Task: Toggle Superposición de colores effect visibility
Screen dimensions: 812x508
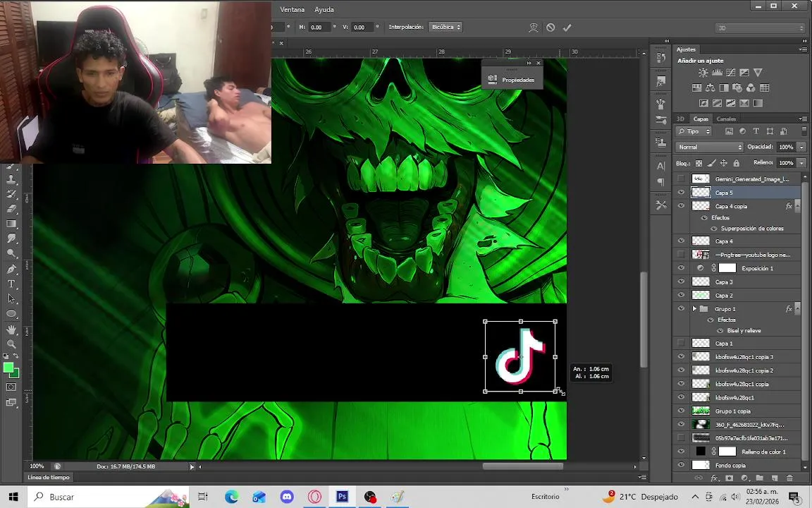Action: tap(713, 229)
